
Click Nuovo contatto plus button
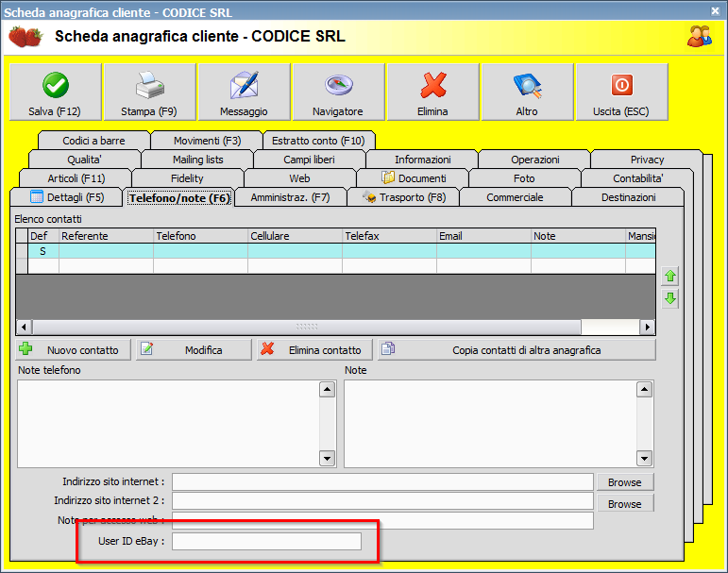tap(74, 349)
